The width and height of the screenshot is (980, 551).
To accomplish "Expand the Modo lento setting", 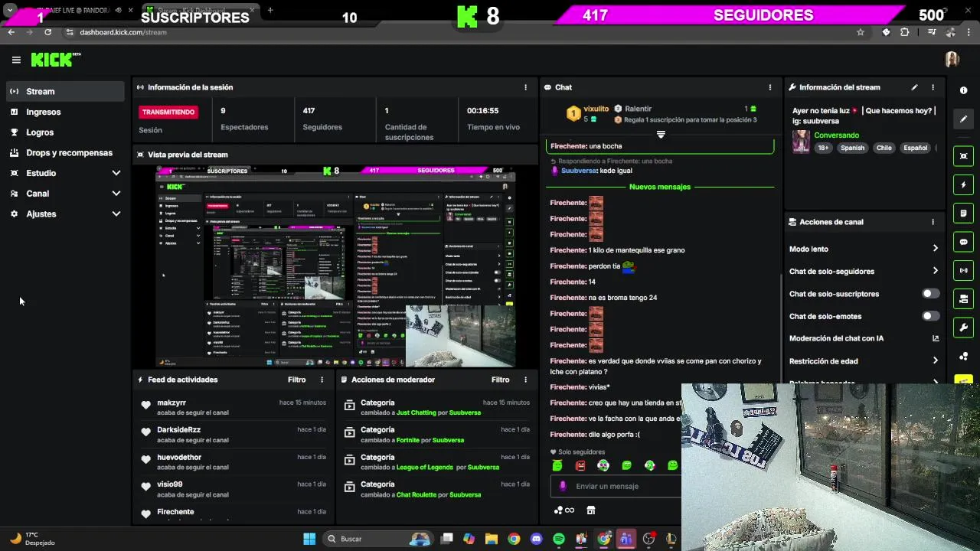I will point(864,249).
